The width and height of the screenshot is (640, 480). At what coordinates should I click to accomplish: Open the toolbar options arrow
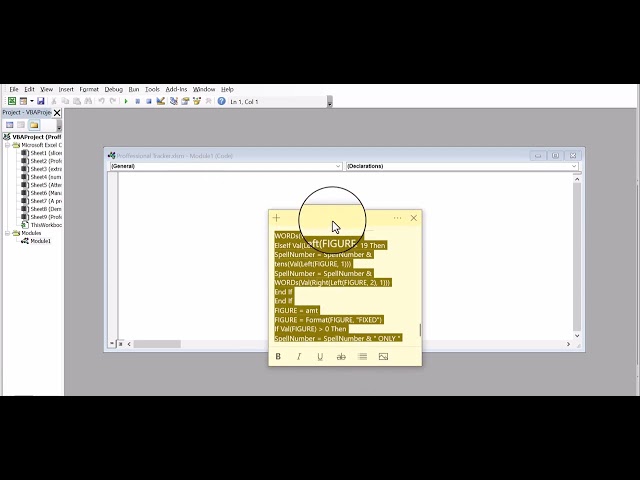330,102
